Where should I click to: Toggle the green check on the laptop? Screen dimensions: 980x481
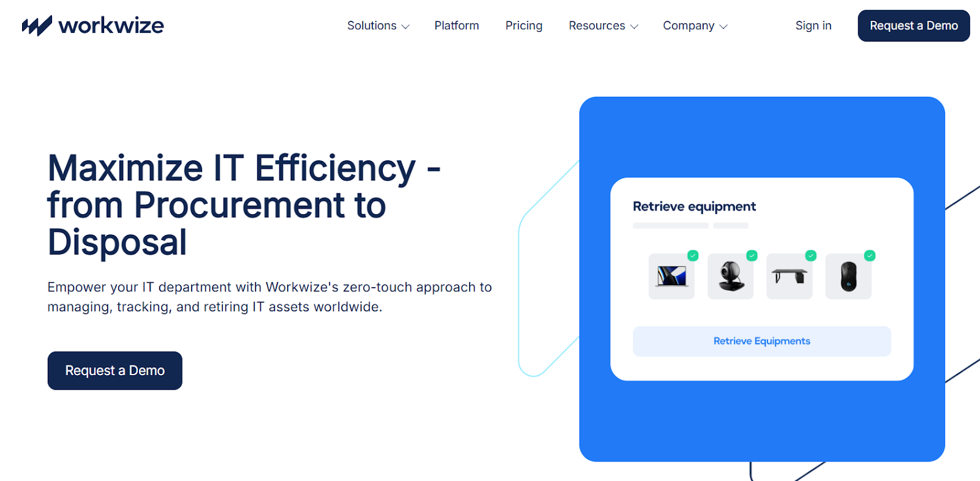tap(693, 256)
